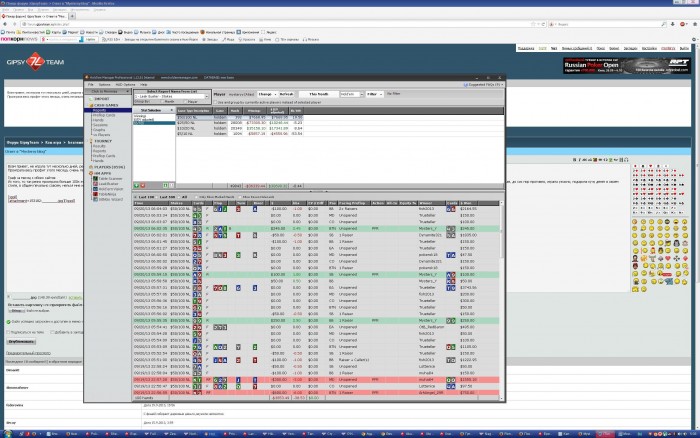The width and height of the screenshot is (700, 438).
Task: Open the Change player dropdown
Action: 267,94
